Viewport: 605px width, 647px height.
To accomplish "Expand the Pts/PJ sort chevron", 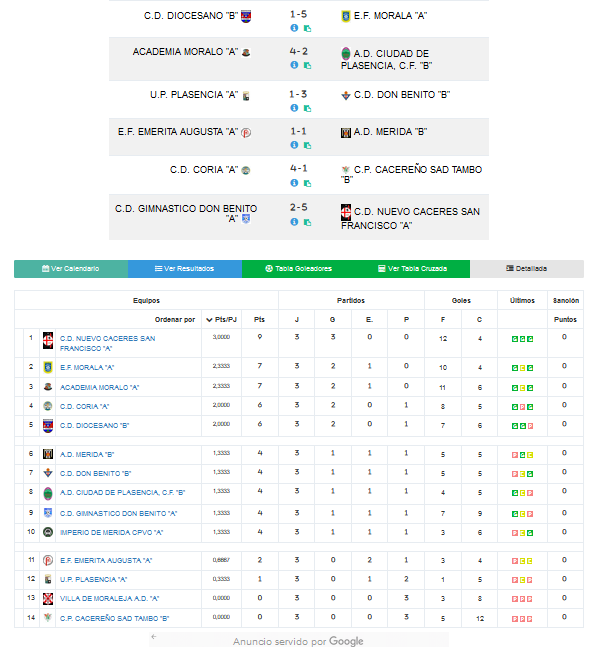I will point(209,320).
